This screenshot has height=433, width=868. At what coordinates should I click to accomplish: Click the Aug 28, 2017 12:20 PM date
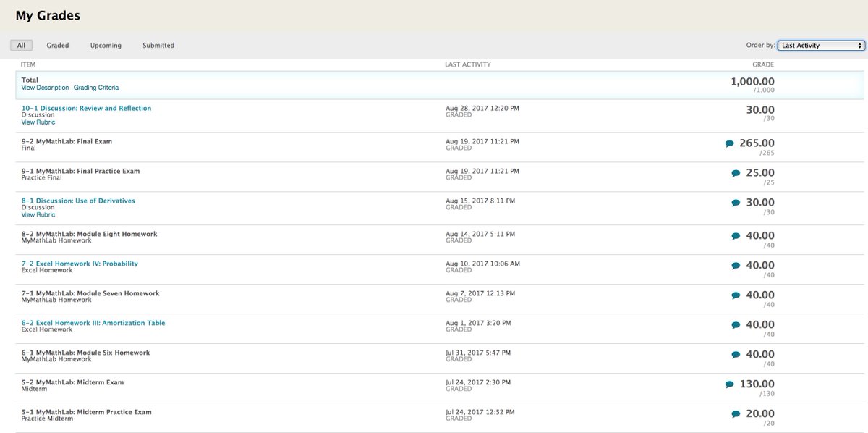482,108
